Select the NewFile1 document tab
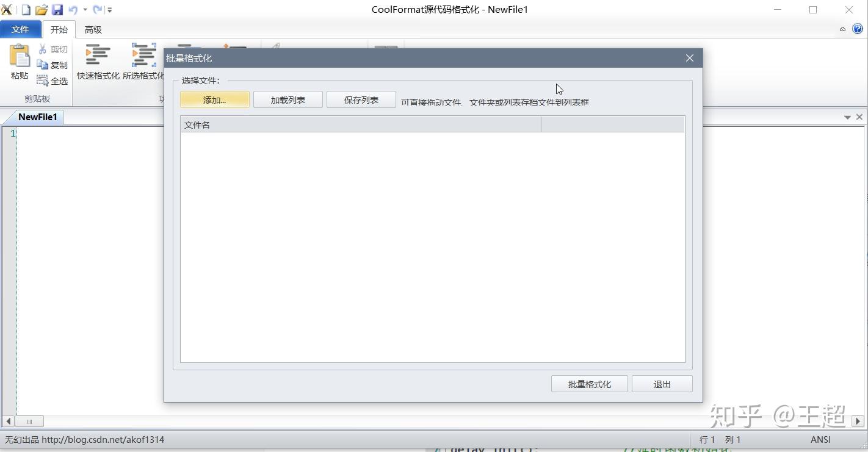The height and width of the screenshot is (452, 868). point(38,117)
